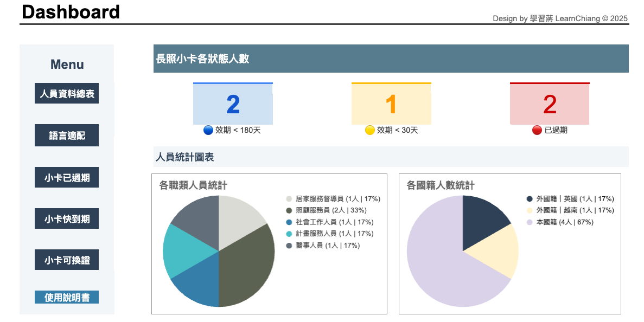Click the red ball icon beside 已過期
The height and width of the screenshot is (322, 644).
[537, 130]
